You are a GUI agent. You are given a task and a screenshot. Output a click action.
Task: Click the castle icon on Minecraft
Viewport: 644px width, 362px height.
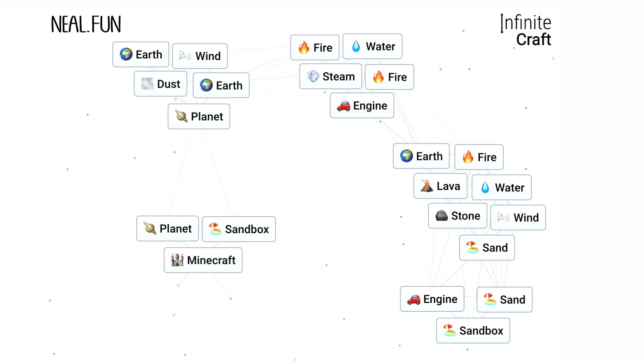[177, 260]
